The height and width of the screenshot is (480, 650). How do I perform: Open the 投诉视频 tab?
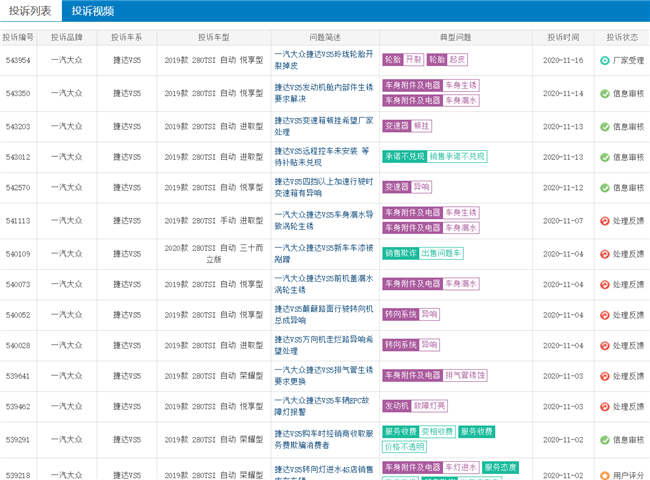click(x=92, y=11)
